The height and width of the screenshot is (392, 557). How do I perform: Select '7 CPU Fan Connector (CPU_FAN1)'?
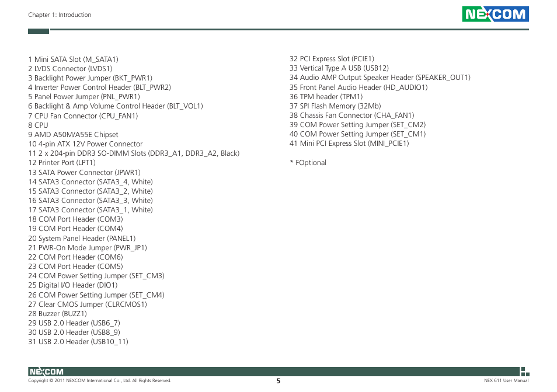83,116
